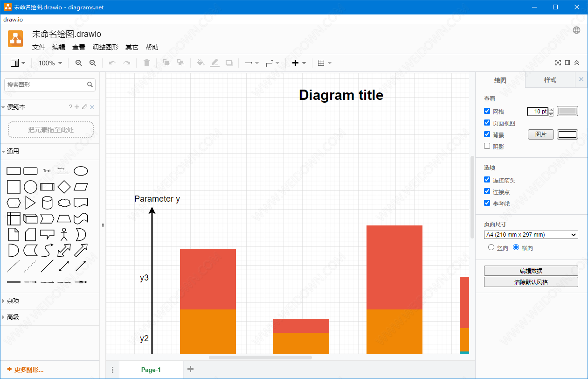Image resolution: width=588 pixels, height=379 pixels.
Task: Collapse the 便笺本 scratchpad section
Action: (x=16, y=107)
